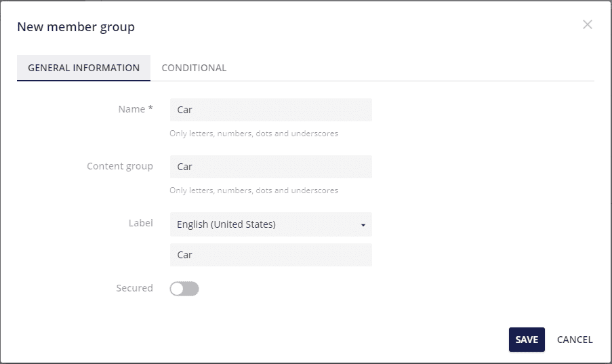This screenshot has height=364, width=612.
Task: Click hint text under Content group field
Action: (x=253, y=190)
